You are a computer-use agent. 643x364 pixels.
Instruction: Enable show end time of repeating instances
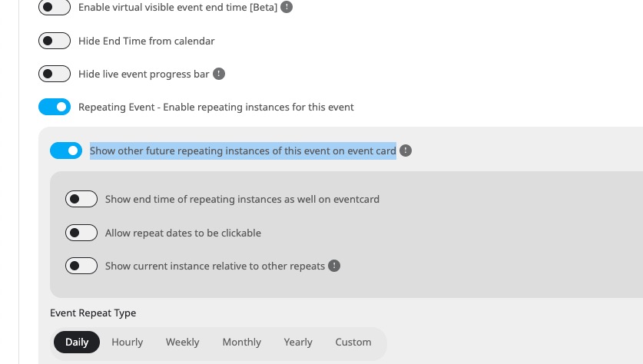pyautogui.click(x=81, y=199)
